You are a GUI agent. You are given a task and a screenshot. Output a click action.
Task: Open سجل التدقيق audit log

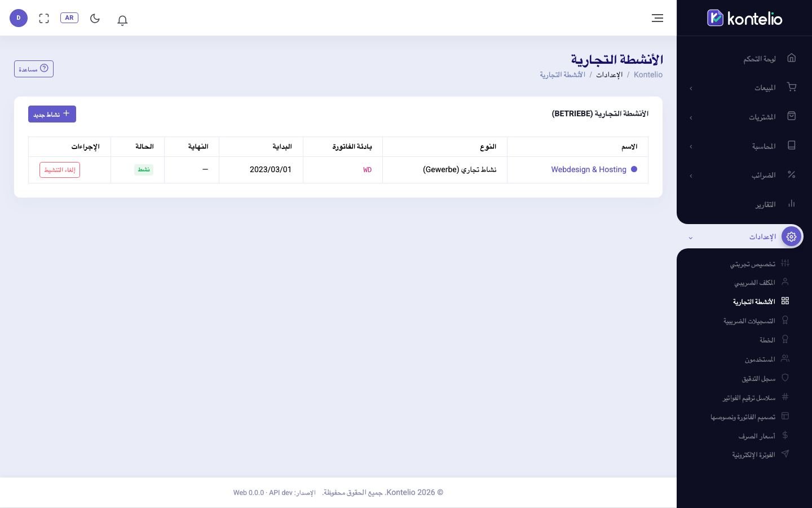(765, 378)
